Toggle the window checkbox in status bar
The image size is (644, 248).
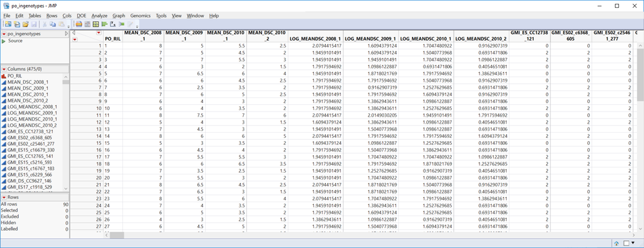click(x=627, y=243)
